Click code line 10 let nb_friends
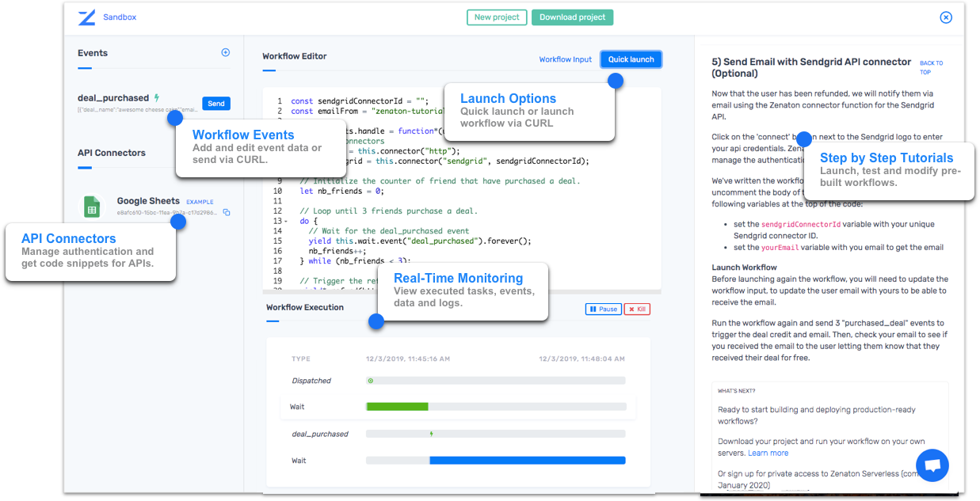Image resolution: width=980 pixels, height=501 pixels. [x=341, y=191]
